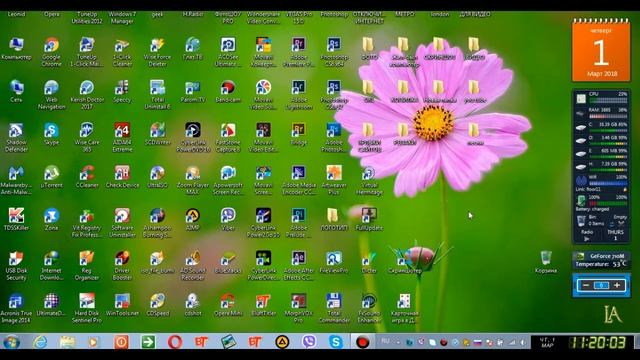Open AIMP from the taskbar
The image size is (640, 360).
tap(282, 341)
